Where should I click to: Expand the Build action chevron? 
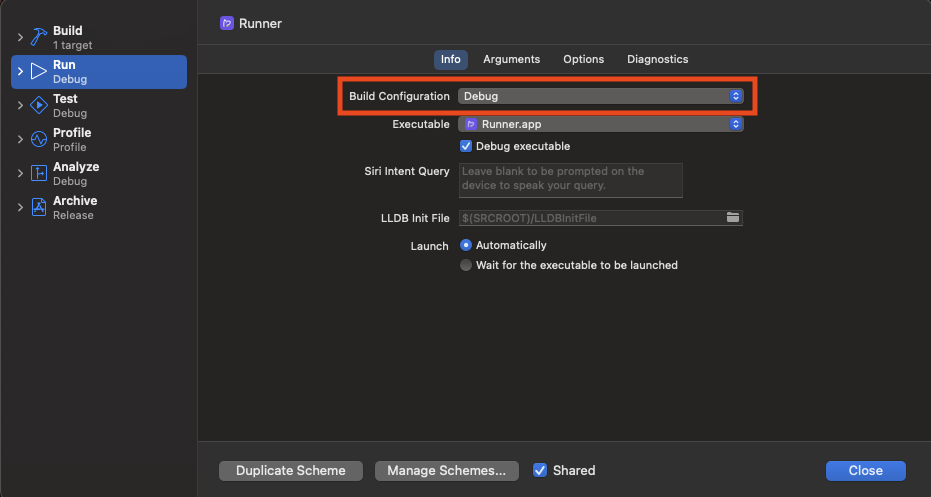(x=20, y=37)
